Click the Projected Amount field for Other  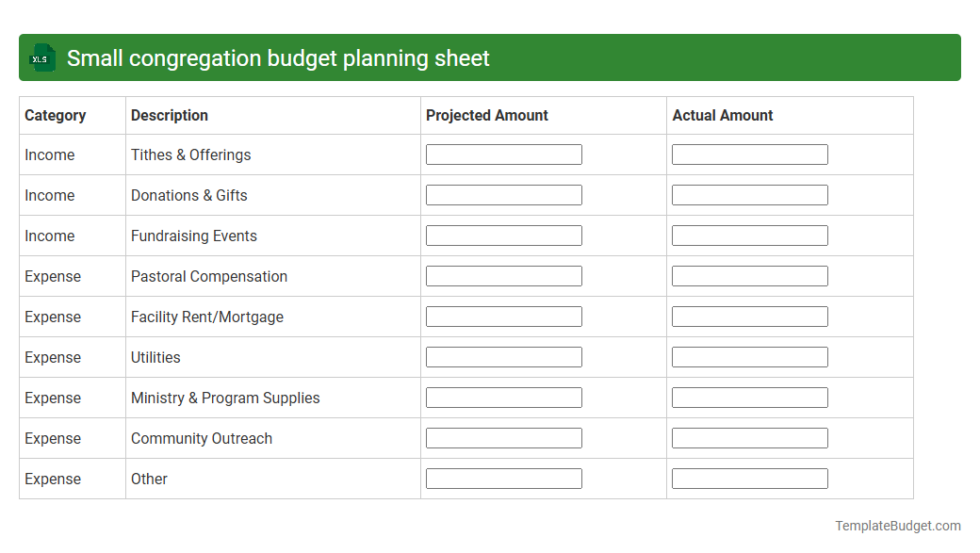click(x=503, y=478)
